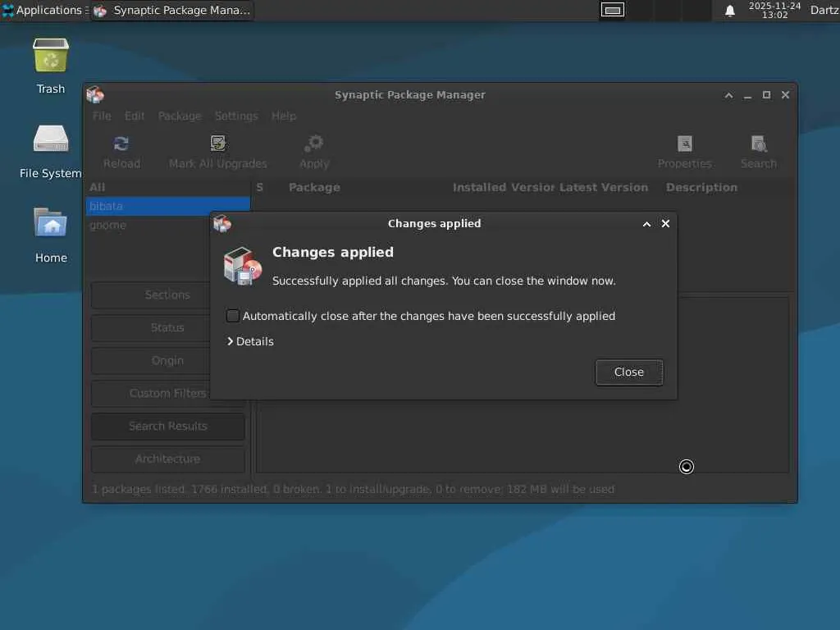840x630 pixels.
Task: Click the Search Results button
Action: (x=167, y=427)
